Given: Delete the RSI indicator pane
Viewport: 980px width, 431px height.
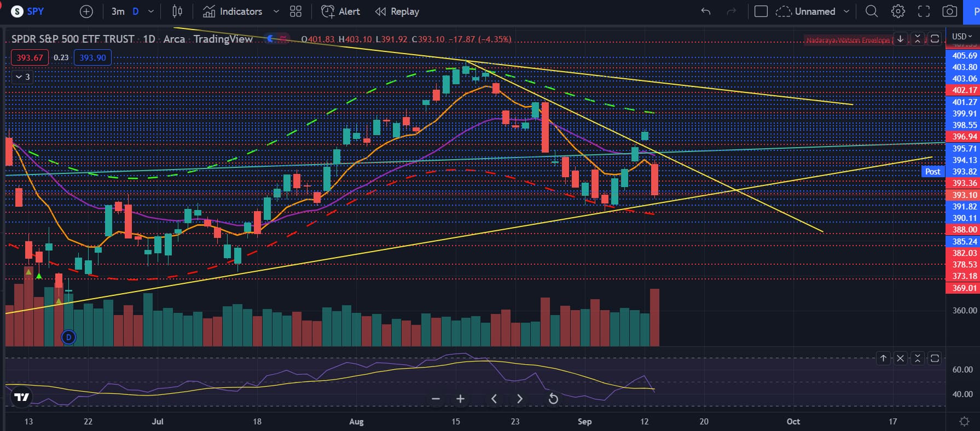Looking at the screenshot, I should coord(900,358).
